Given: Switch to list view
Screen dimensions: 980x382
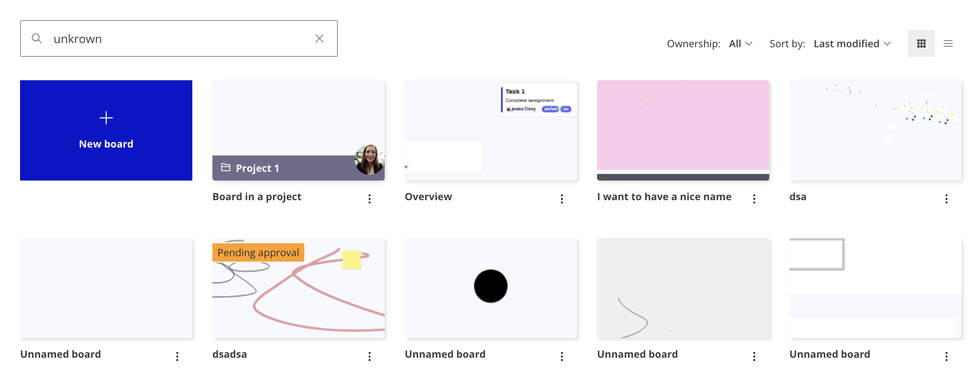Looking at the screenshot, I should 948,43.
